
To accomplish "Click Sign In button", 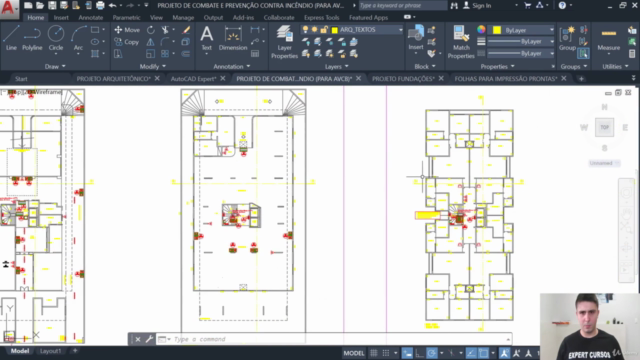I will [477, 5].
